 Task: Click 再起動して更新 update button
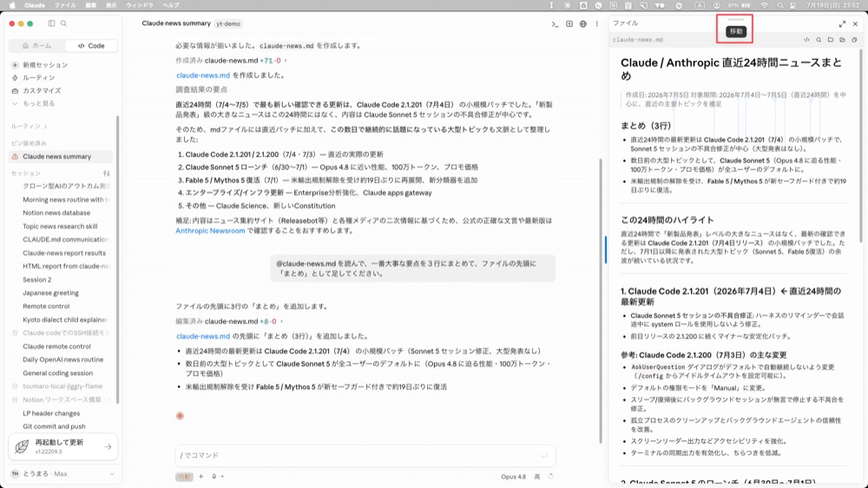click(63, 446)
